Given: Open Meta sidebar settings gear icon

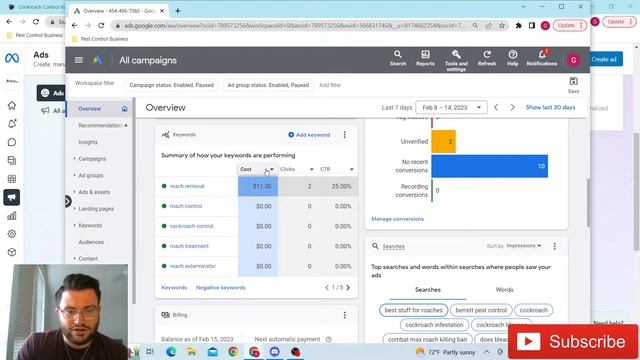Looking at the screenshot, I should (x=12, y=234).
